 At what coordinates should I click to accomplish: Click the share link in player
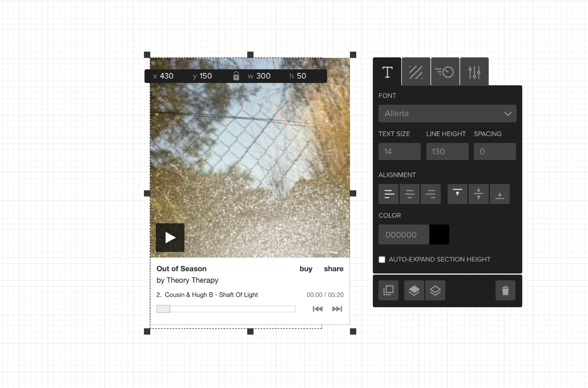pyautogui.click(x=334, y=269)
